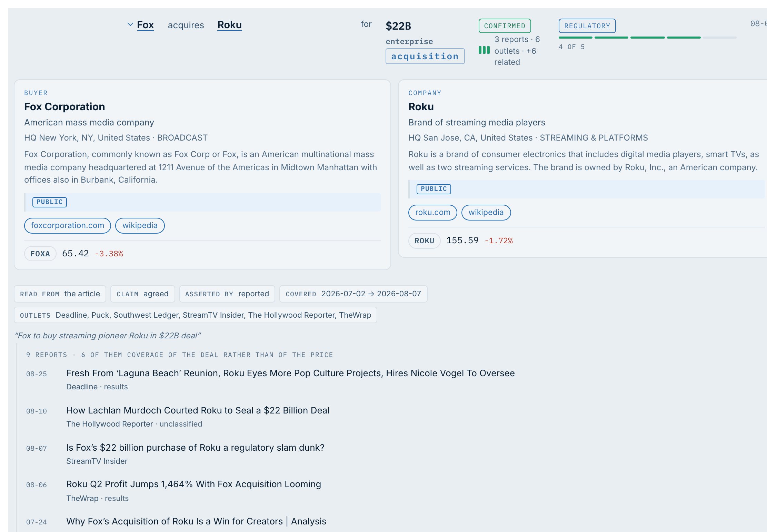Click the 08-10 report date

click(x=37, y=411)
